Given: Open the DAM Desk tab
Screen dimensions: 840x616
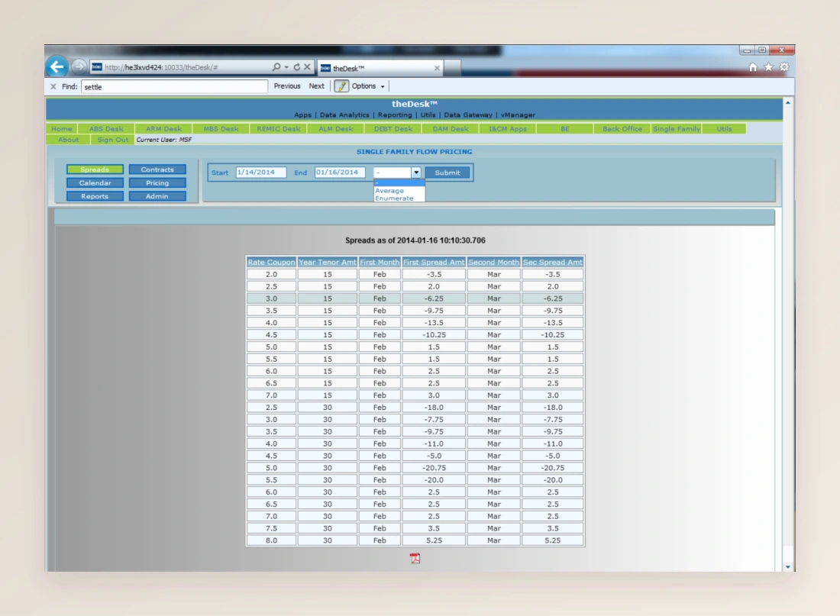Looking at the screenshot, I should 450,128.
